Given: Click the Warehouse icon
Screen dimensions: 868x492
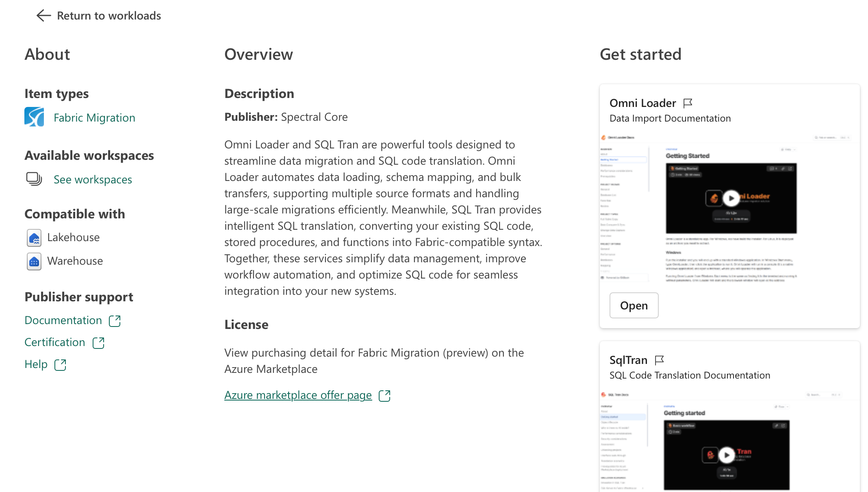Looking at the screenshot, I should tap(34, 261).
